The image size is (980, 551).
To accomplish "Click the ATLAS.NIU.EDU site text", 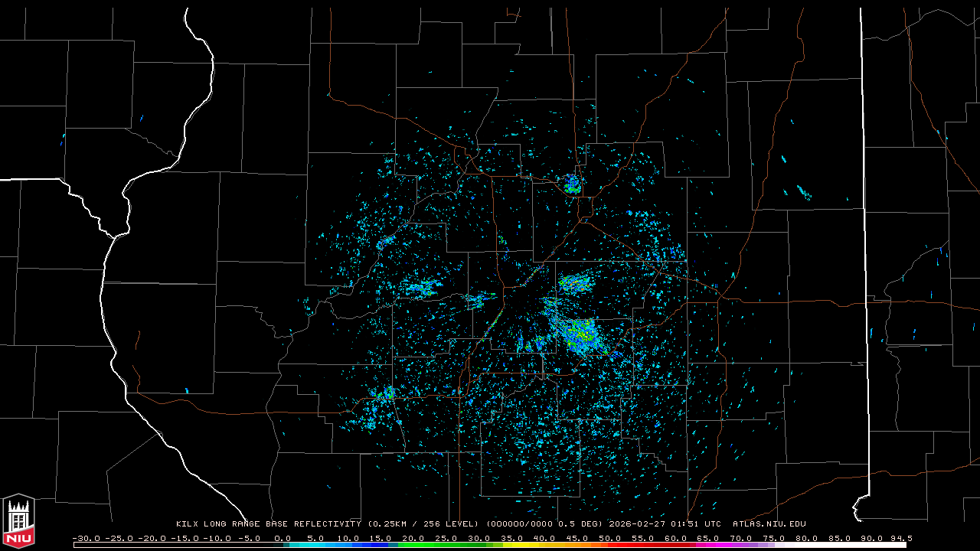I will pos(769,524).
